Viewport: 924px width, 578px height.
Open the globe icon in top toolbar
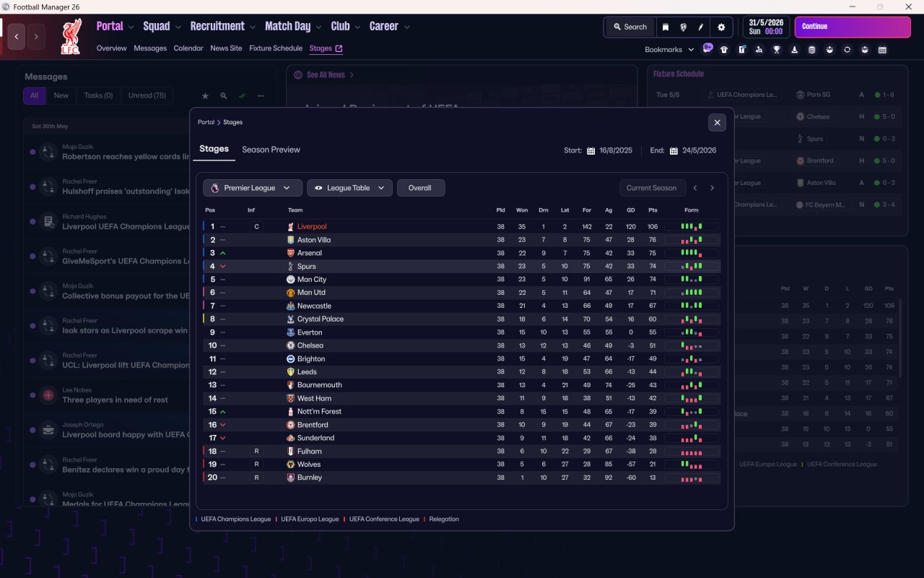click(683, 27)
